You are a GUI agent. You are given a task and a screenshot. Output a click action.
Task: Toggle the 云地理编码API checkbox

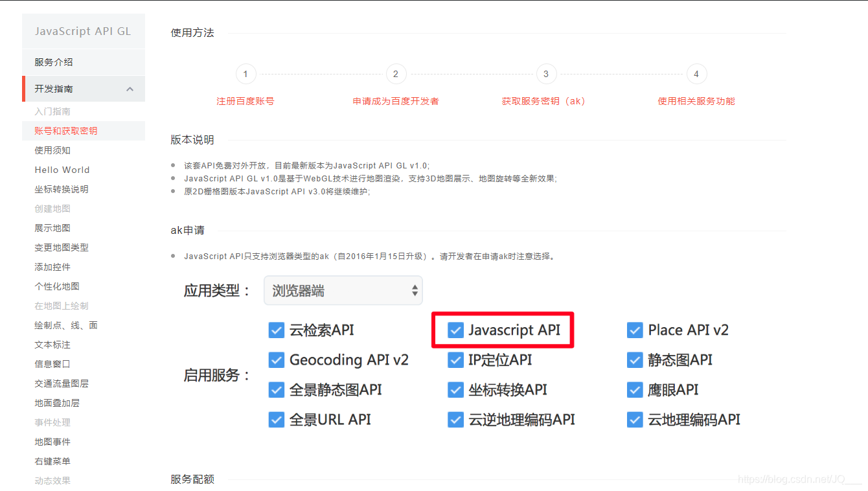pyautogui.click(x=635, y=420)
